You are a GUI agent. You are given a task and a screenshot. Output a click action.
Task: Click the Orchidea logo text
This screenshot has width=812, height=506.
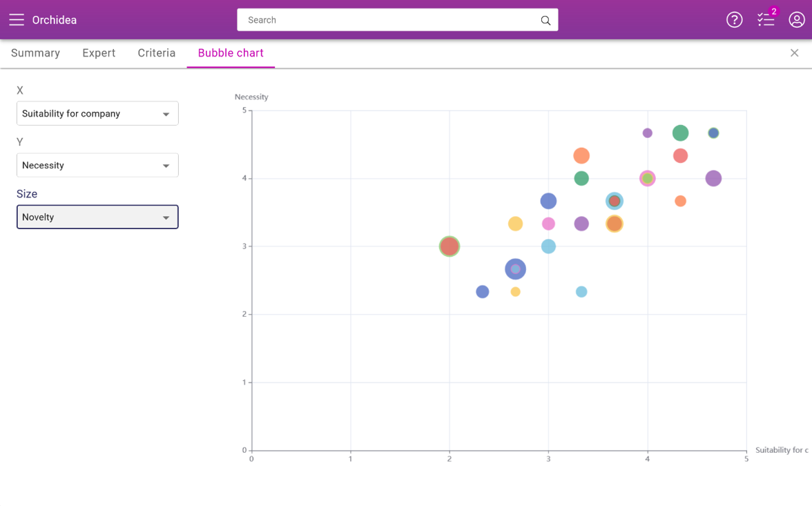point(55,20)
